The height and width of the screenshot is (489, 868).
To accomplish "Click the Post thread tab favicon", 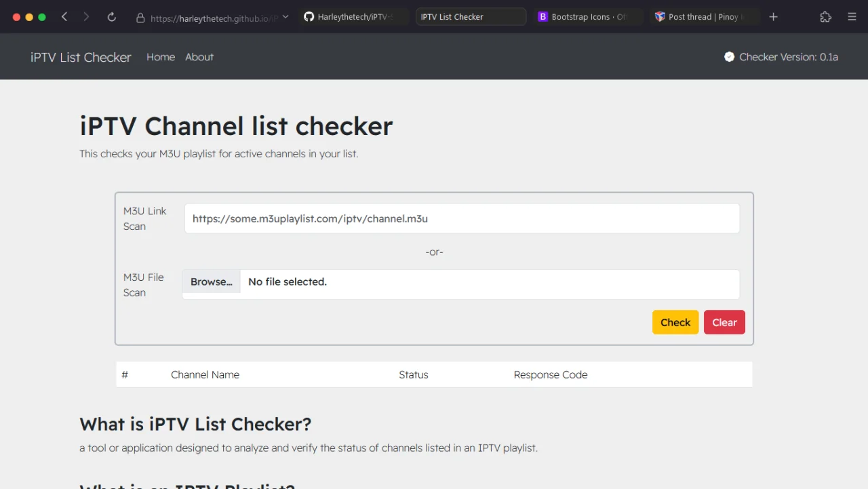I will tap(660, 17).
